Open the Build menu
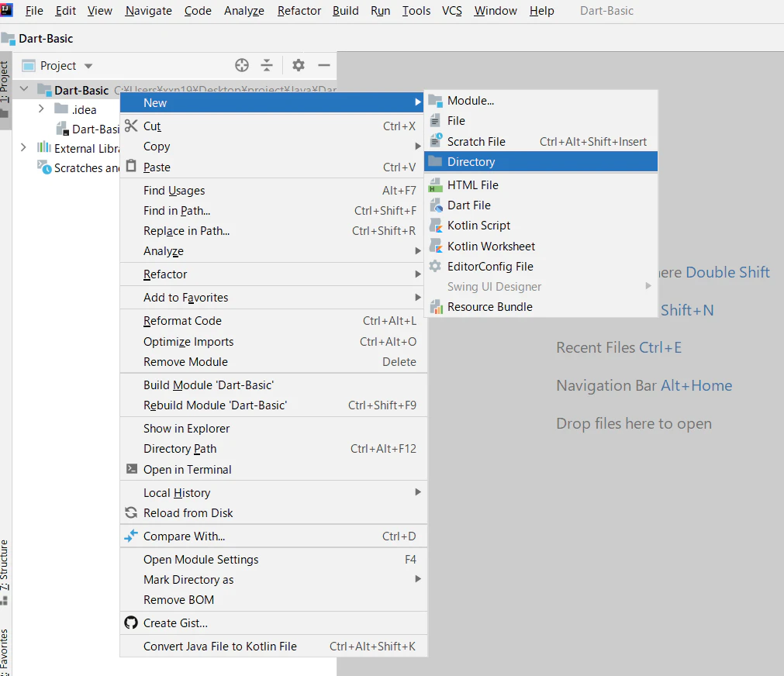 click(346, 11)
